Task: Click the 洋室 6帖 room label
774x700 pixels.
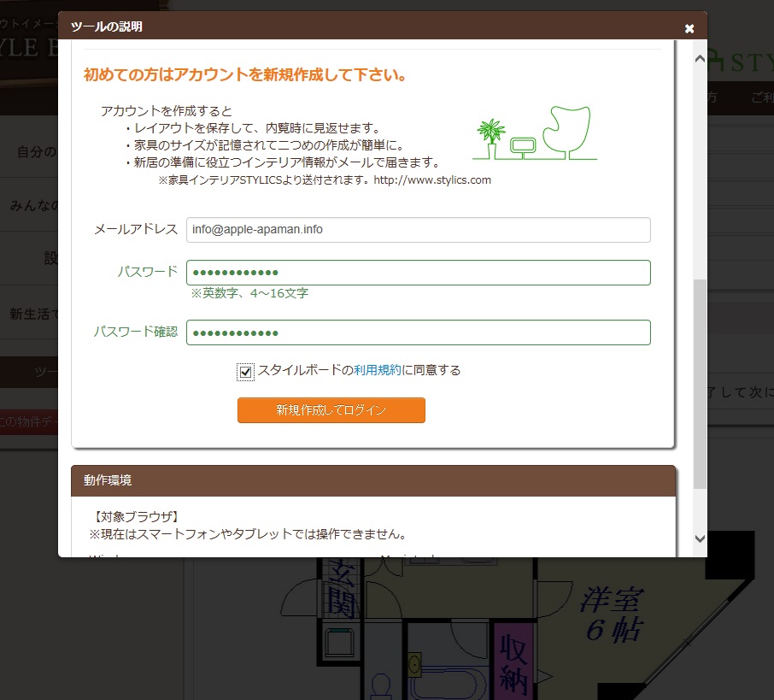Action: coord(612,614)
